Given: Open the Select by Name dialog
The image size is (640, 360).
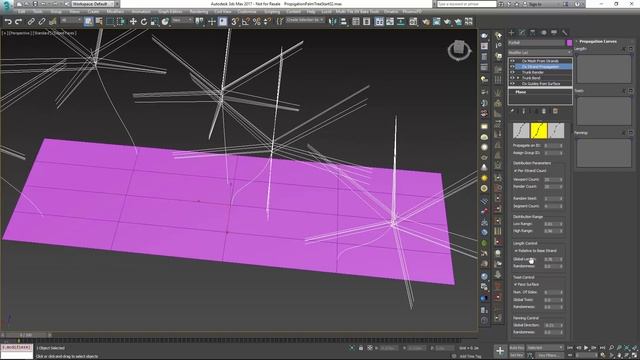Looking at the screenshot, I should pyautogui.click(x=99, y=22).
